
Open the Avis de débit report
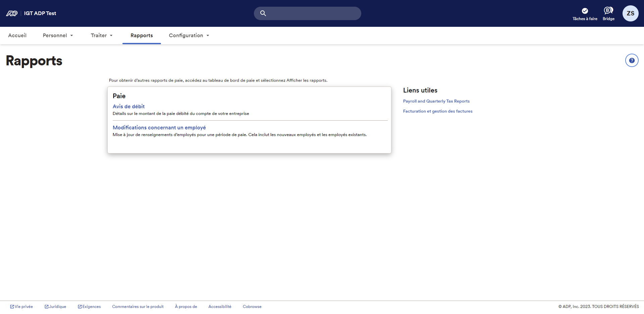[128, 107]
